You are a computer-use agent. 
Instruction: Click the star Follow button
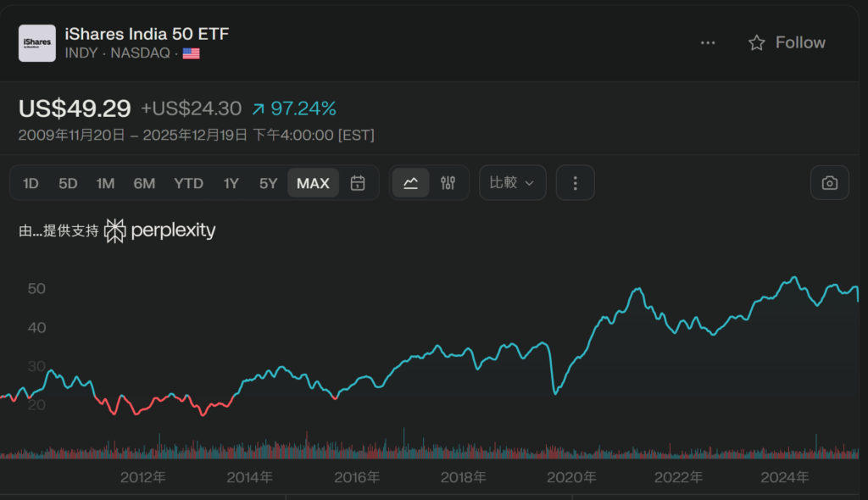pyautogui.click(x=787, y=43)
